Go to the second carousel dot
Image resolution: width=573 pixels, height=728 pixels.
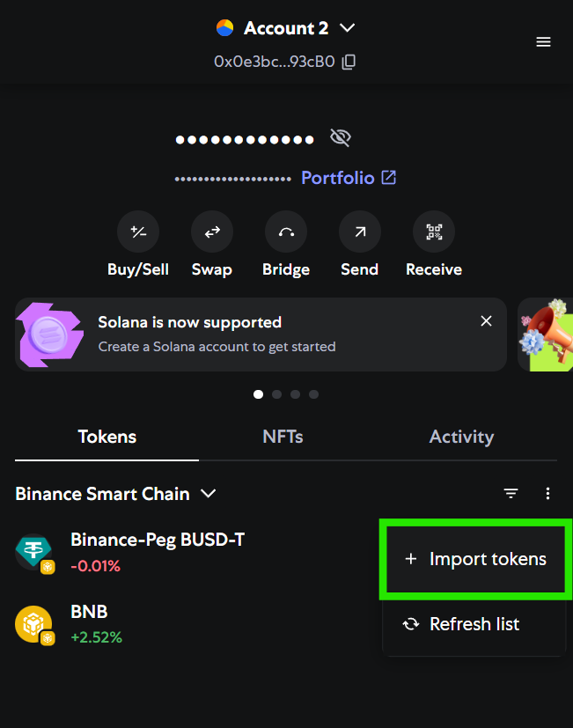[277, 394]
